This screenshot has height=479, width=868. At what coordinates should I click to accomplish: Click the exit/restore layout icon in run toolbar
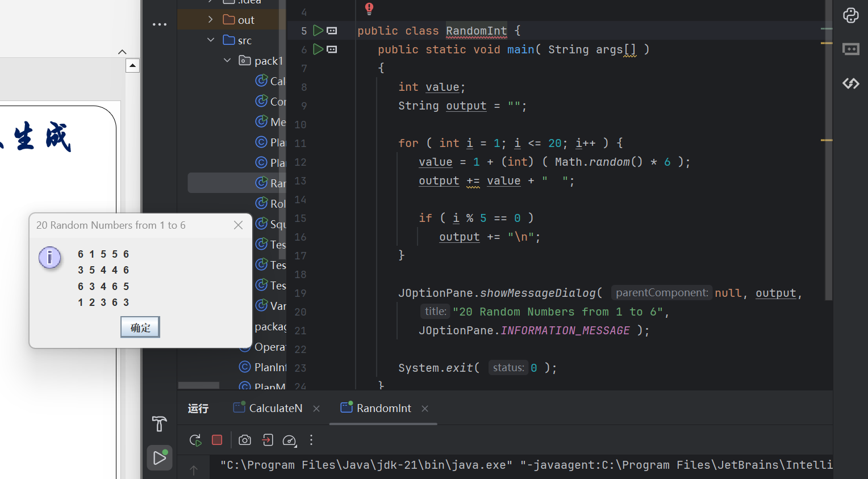coord(268,440)
